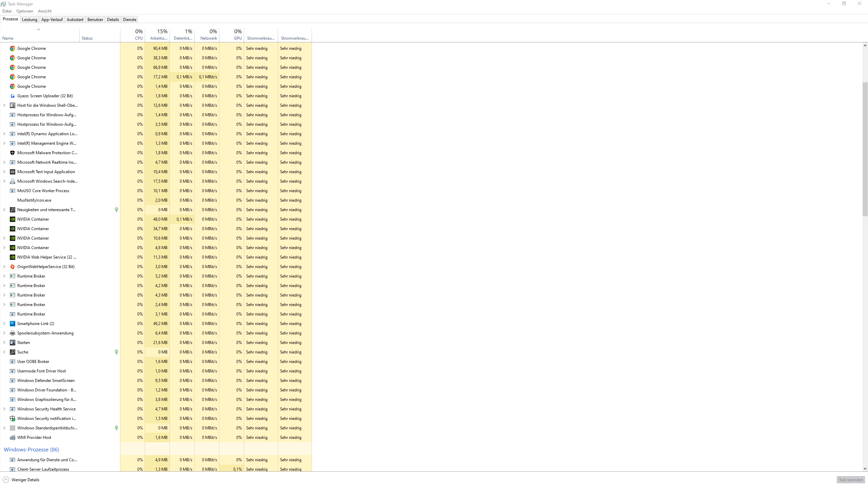Click the WMI Provider Host icon

[x=13, y=438]
